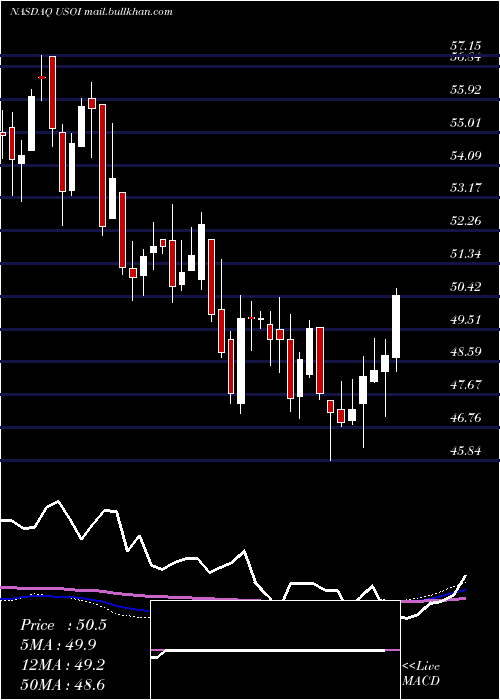Image resolution: width=500 pixels, height=700 pixels.
Task: Click the 55.01 price axis label
Action: (x=466, y=122)
